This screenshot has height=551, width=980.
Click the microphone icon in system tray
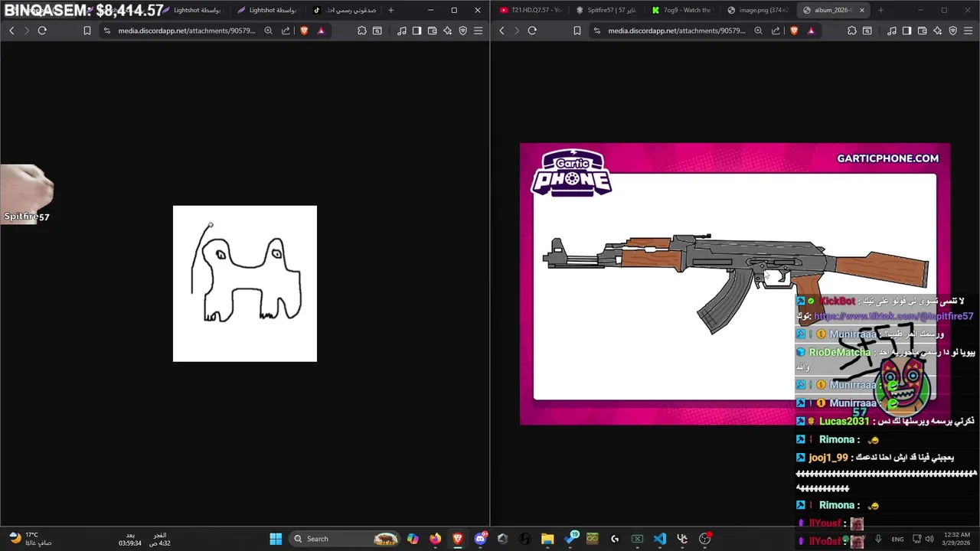click(x=878, y=539)
